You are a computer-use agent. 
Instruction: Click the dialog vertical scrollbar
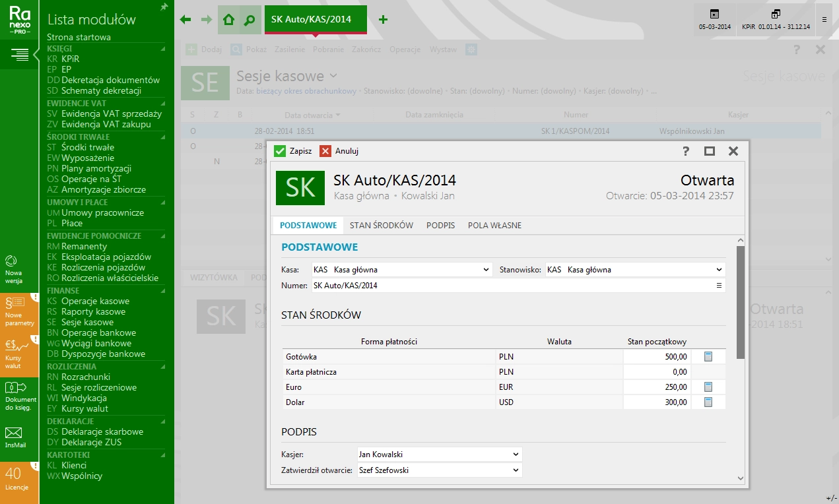(740, 303)
